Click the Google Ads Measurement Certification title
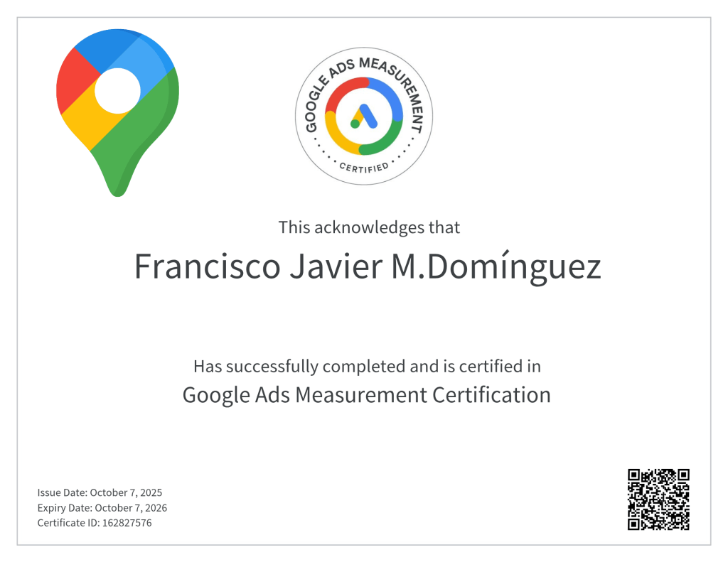728x562 pixels. pyautogui.click(x=366, y=394)
